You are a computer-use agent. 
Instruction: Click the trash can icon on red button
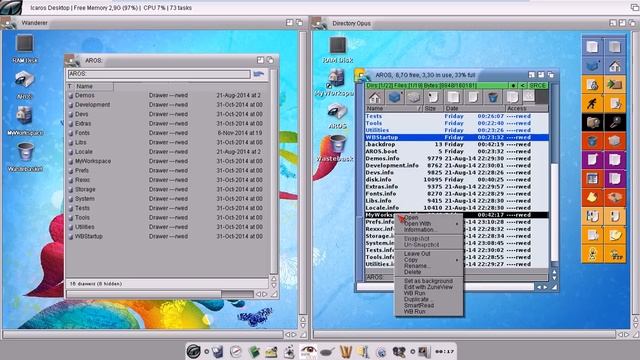pyautogui.click(x=592, y=141)
